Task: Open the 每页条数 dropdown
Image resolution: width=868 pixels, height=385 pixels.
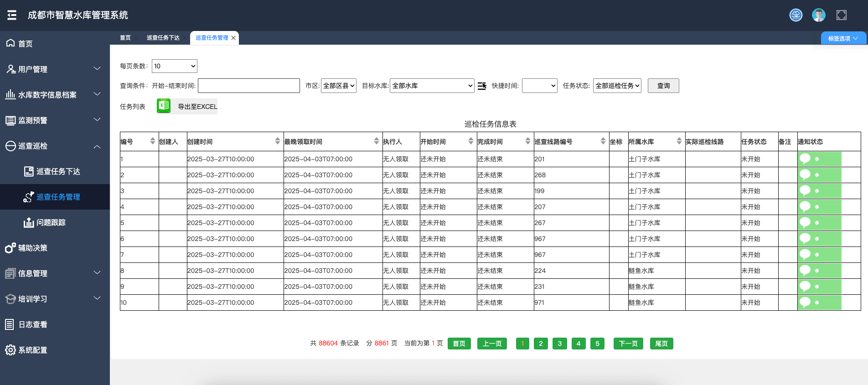Action: coord(175,66)
